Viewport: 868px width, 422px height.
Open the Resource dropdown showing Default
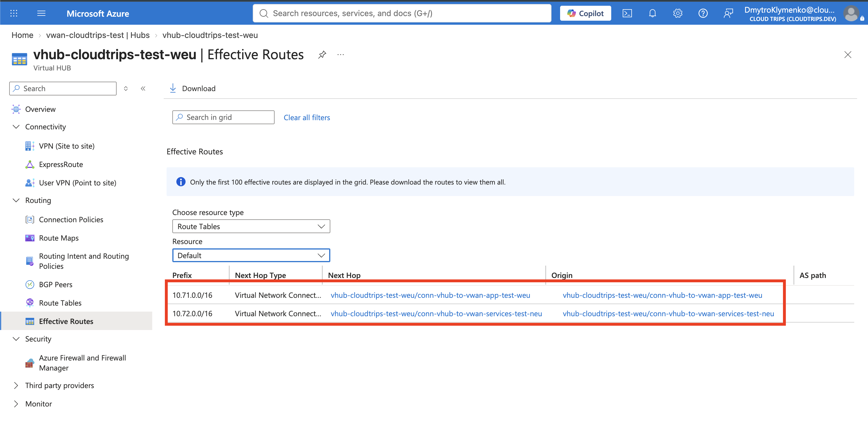(251, 255)
